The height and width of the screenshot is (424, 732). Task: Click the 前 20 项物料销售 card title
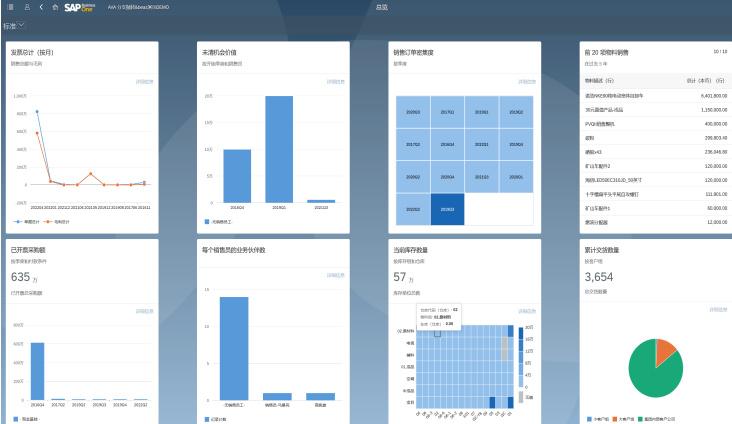[x=606, y=52]
